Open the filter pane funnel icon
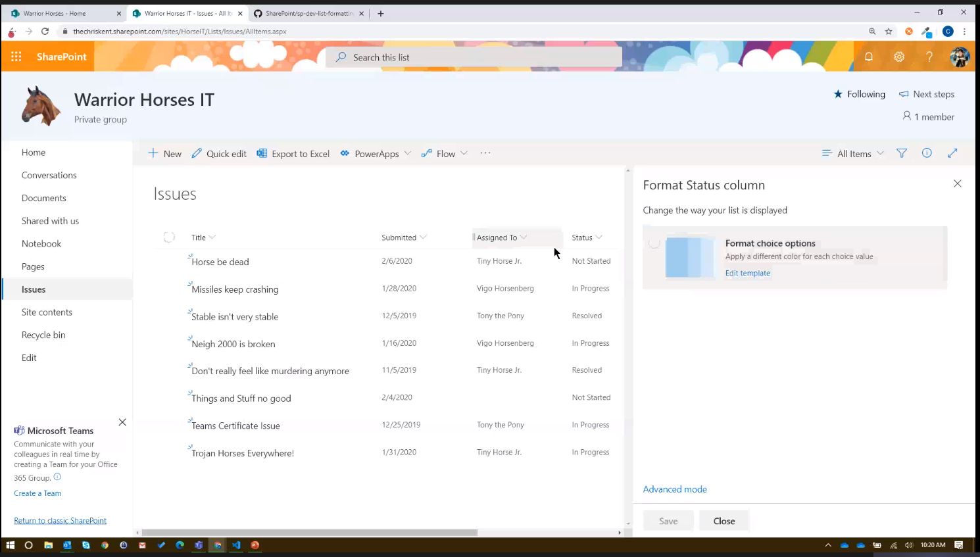Screen dimensions: 980x557 (x=901, y=153)
